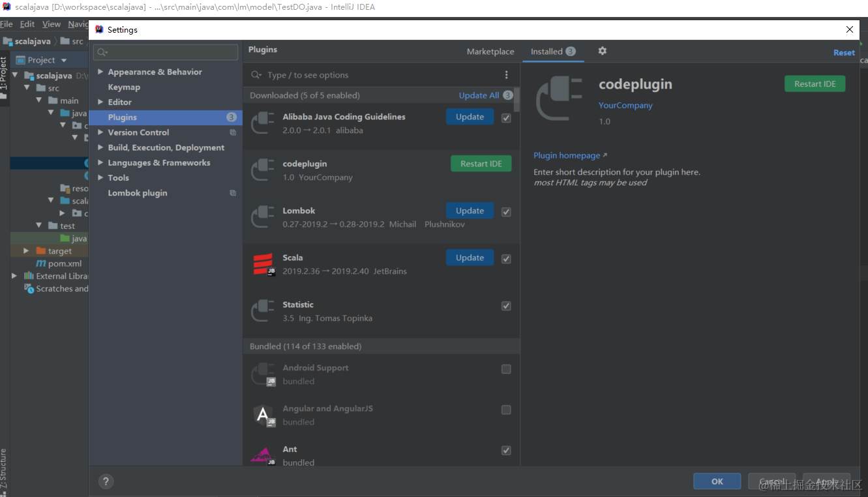Click the Android Support plugin icon
The width and height of the screenshot is (868, 497).
pos(263,374)
